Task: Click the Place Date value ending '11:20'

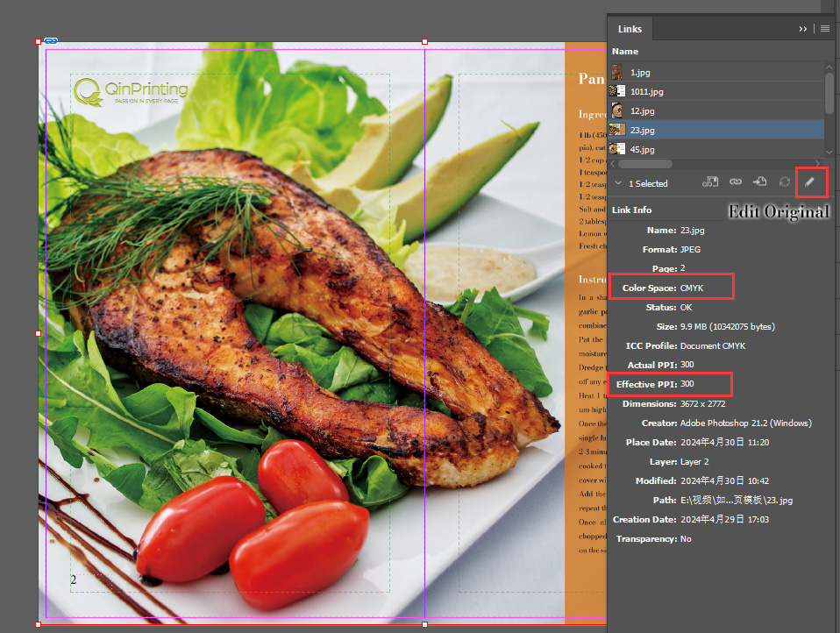Action: [x=725, y=443]
